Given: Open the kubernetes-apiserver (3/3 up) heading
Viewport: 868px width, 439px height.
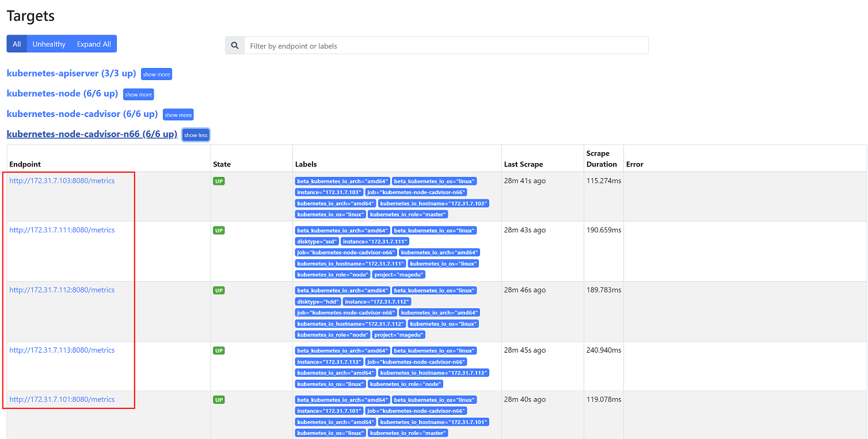Looking at the screenshot, I should (x=71, y=73).
